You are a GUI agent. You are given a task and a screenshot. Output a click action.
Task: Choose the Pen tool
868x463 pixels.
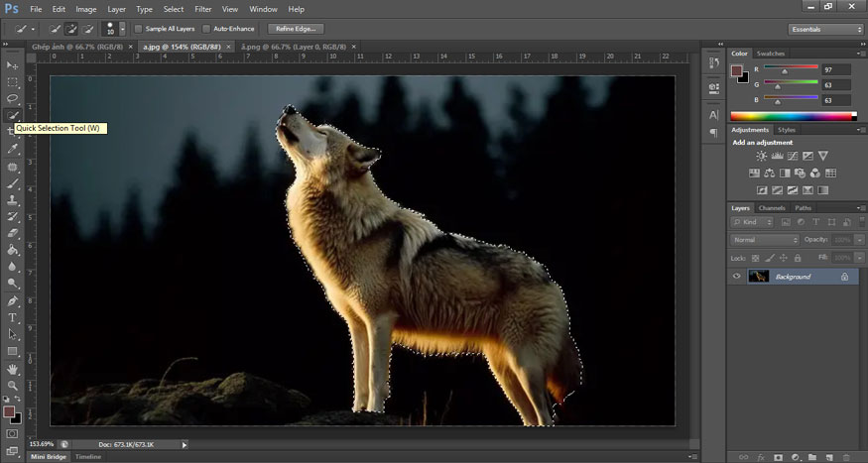[13, 300]
